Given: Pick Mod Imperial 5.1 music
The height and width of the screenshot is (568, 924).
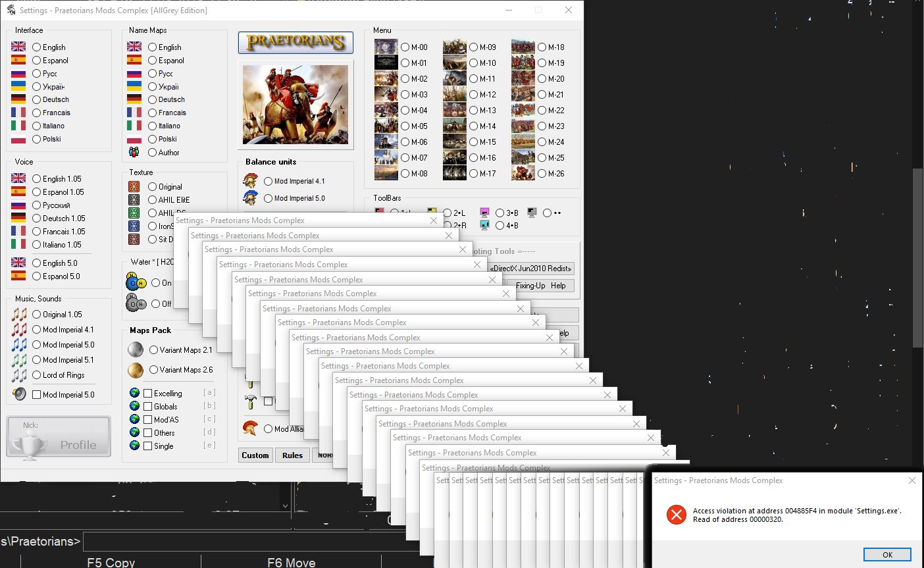Looking at the screenshot, I should (x=37, y=359).
